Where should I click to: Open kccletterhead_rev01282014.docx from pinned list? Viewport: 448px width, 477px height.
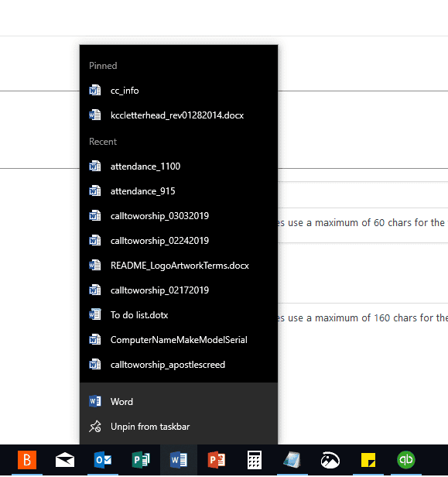(x=179, y=115)
